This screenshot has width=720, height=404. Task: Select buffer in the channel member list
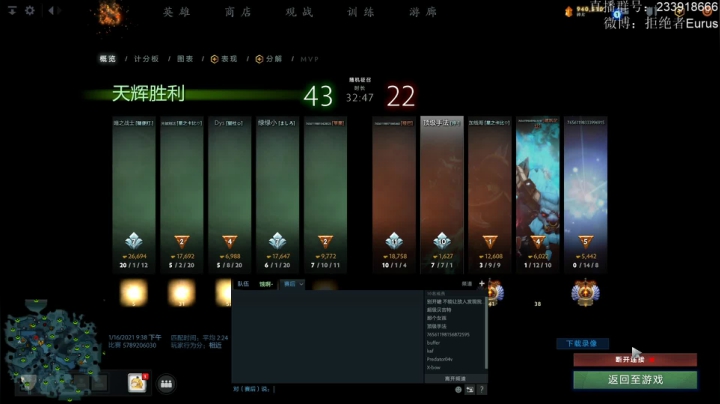click(433, 343)
